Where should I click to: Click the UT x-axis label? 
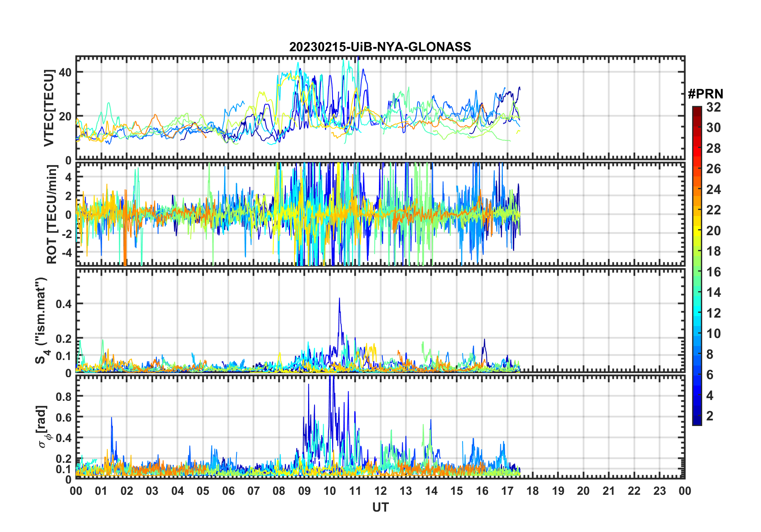tap(380, 507)
